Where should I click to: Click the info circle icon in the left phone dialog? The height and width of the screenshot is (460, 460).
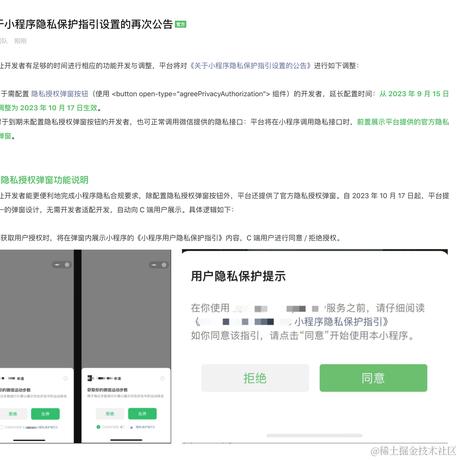tap(65, 378)
